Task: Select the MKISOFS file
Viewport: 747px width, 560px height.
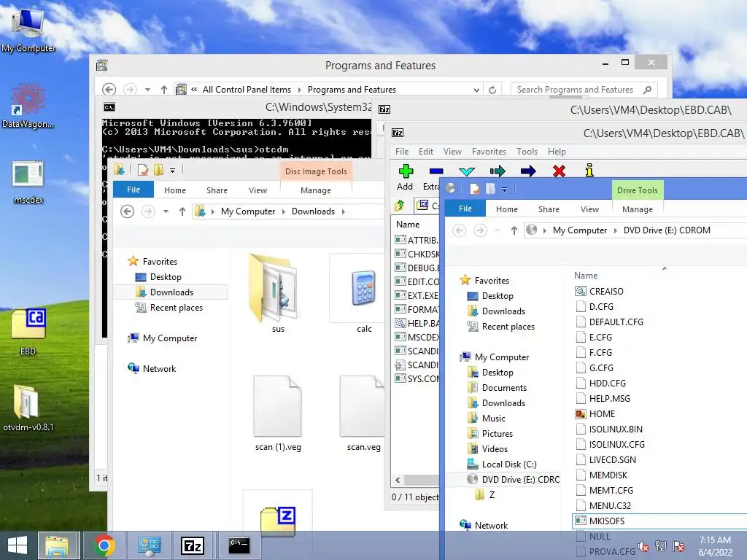Action: 606,521
